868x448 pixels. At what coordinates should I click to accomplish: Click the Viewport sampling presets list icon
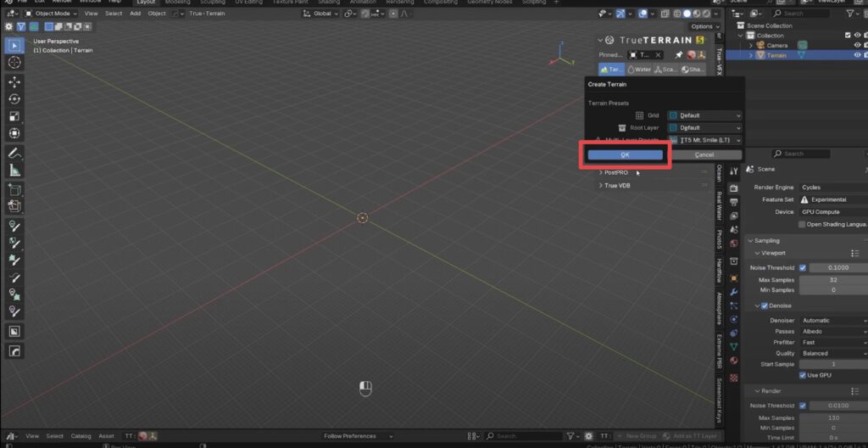tap(854, 253)
